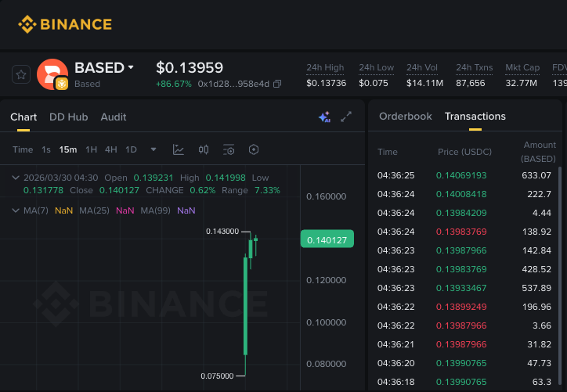Click the 0.143000 high marker on chart
The image size is (567, 392).
tap(222, 232)
